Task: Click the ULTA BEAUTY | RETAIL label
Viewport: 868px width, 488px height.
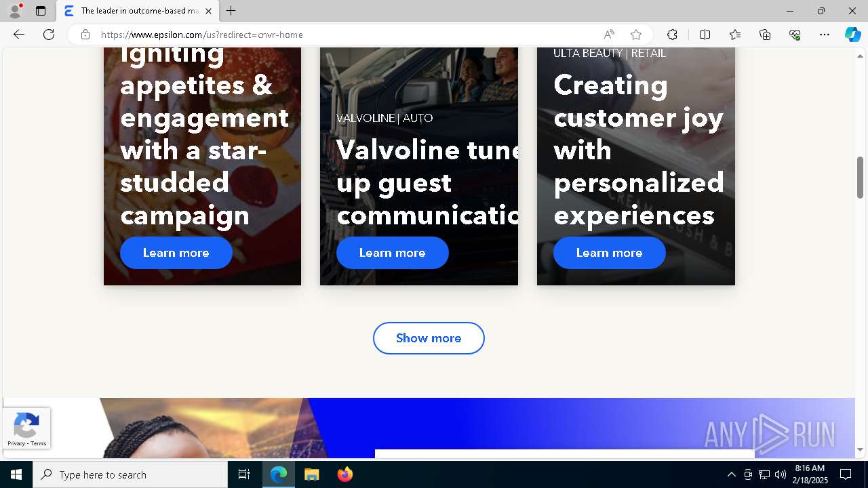Action: pos(610,53)
